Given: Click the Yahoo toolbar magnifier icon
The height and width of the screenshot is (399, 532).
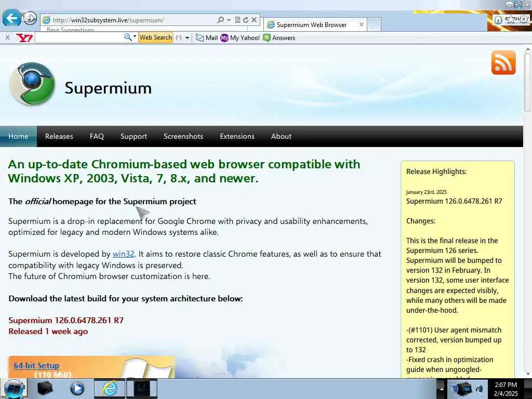Looking at the screenshot, I should 128,37.
